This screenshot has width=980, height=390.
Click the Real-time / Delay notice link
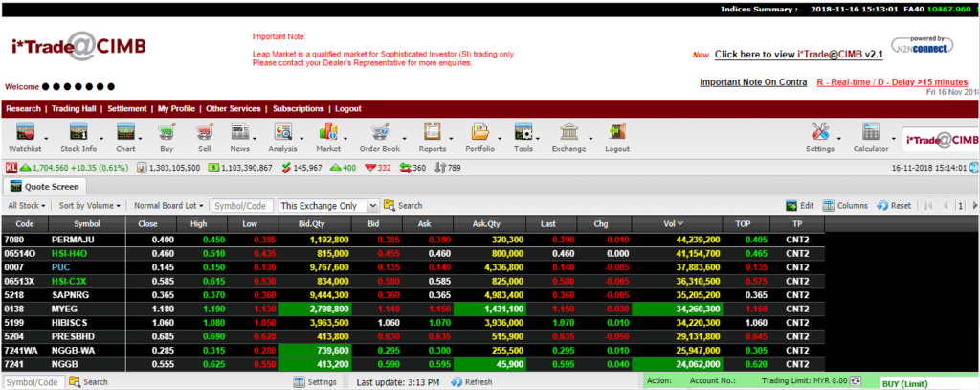coord(893,82)
